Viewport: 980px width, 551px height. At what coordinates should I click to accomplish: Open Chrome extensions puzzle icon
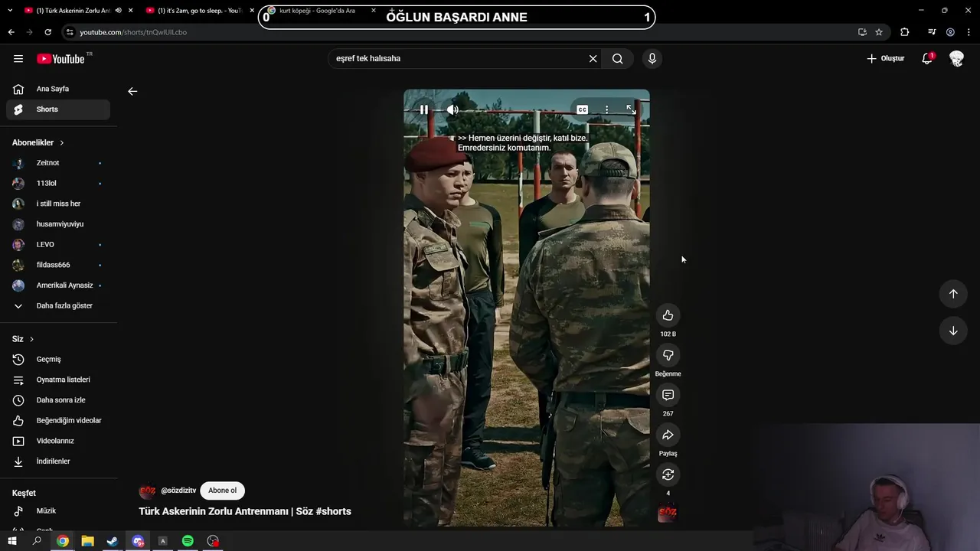click(x=905, y=32)
